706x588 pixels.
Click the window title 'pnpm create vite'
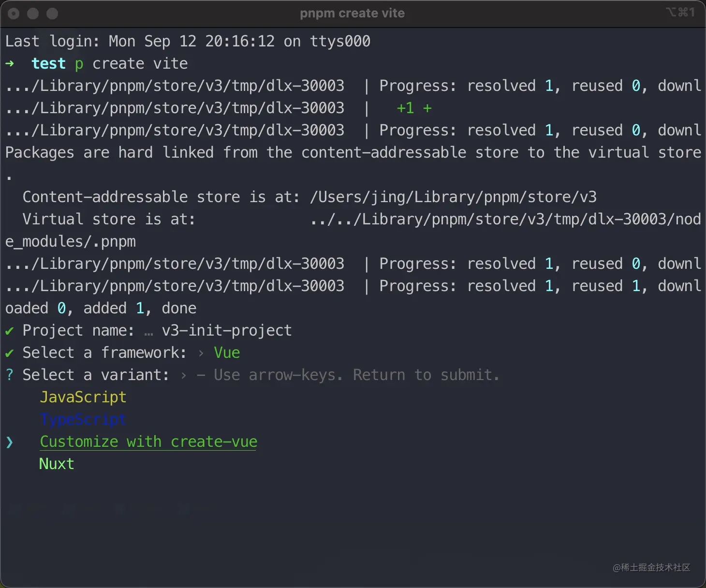(x=352, y=13)
